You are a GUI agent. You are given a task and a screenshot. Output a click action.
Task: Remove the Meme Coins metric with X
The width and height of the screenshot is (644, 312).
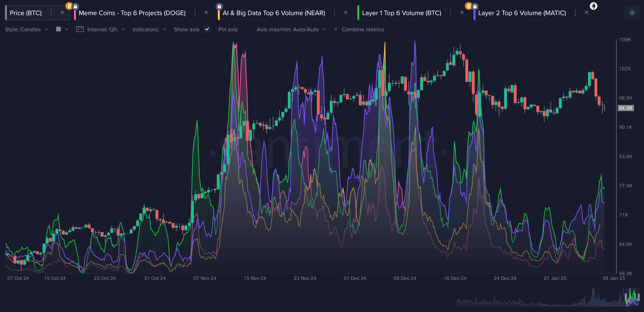(206, 13)
